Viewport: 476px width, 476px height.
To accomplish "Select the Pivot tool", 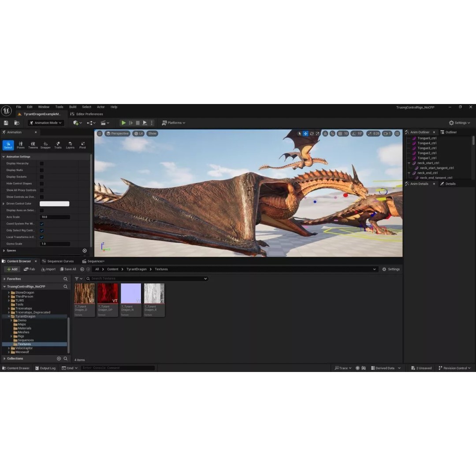I will click(x=82, y=145).
